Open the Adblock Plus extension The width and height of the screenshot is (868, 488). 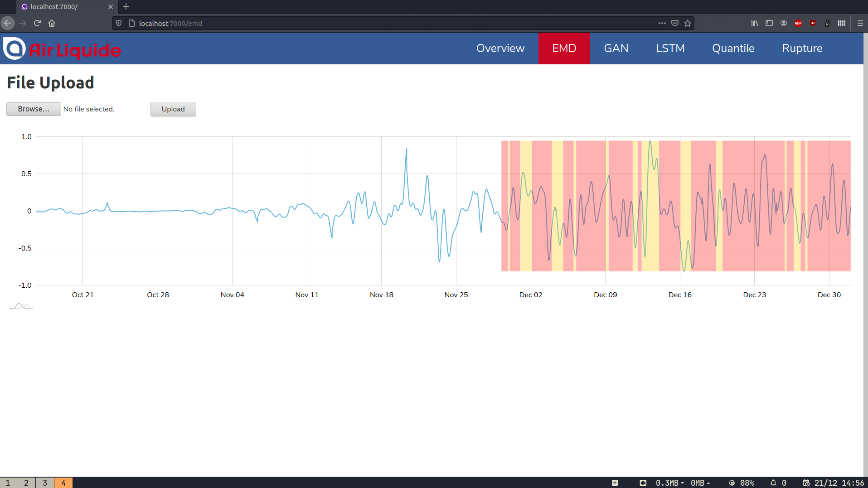click(798, 23)
